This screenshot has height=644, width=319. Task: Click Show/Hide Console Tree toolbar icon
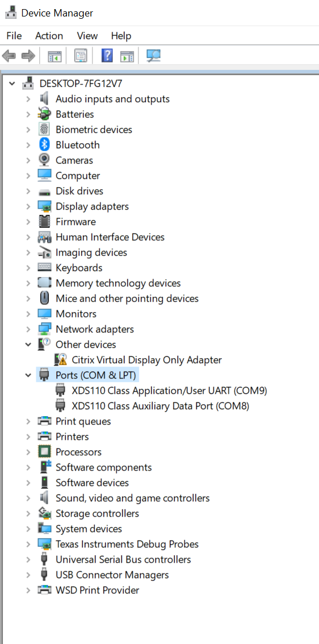54,56
